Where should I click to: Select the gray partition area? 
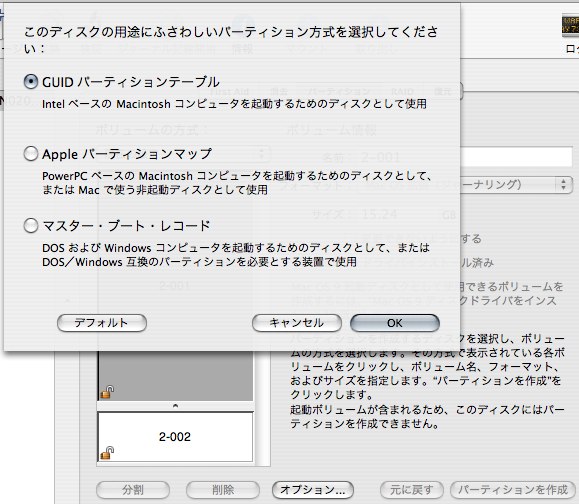tap(175, 376)
